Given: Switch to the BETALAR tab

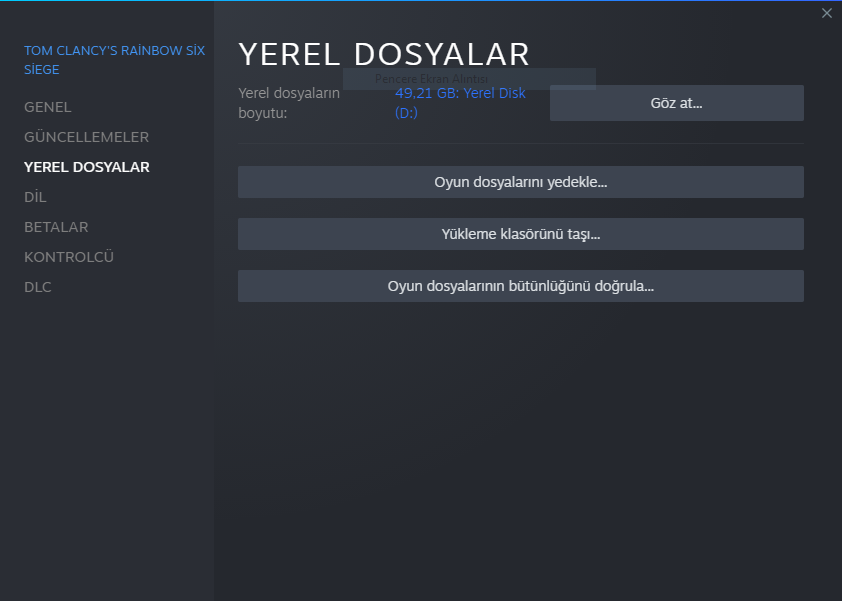Looking at the screenshot, I should tap(55, 227).
